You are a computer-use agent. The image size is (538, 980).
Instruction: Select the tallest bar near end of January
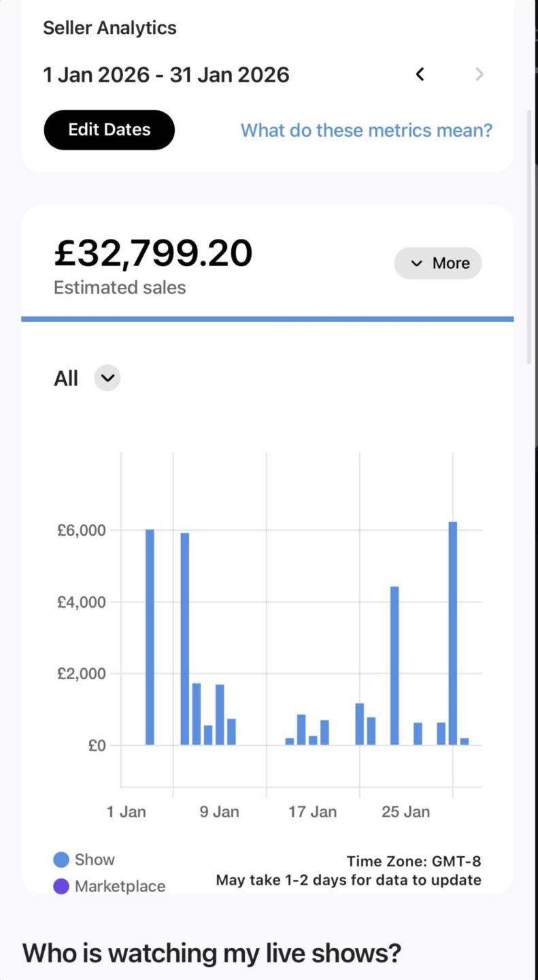453,633
